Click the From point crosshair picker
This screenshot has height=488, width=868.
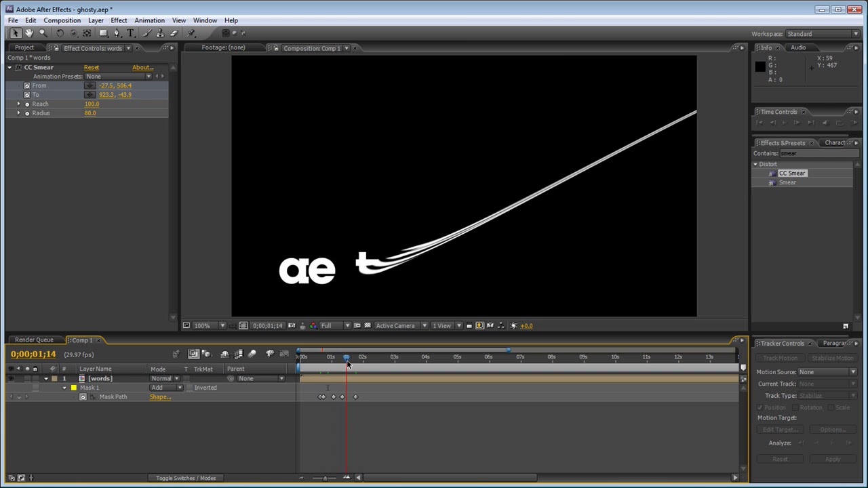click(90, 85)
